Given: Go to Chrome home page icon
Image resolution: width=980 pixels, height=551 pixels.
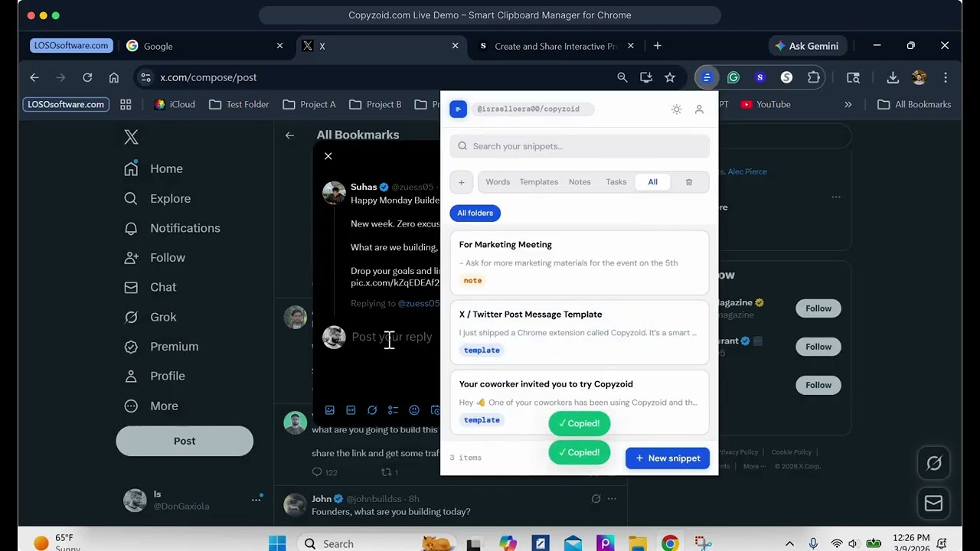Looking at the screenshot, I should (x=114, y=77).
